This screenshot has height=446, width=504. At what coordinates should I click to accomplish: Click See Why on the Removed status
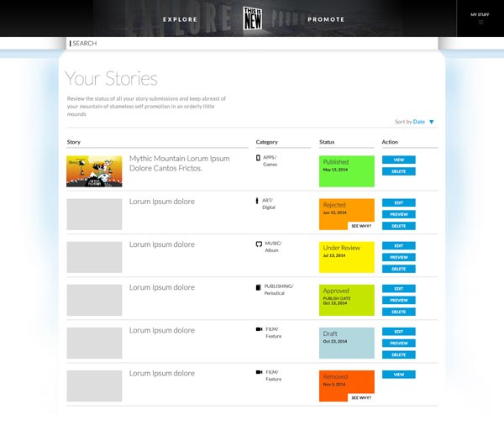(360, 397)
